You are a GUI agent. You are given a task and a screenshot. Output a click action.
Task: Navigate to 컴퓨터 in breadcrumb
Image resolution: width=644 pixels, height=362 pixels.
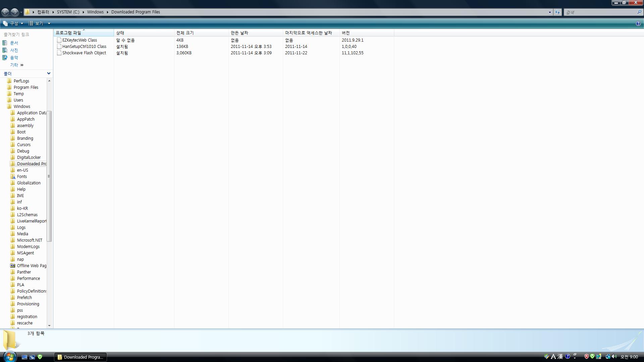point(43,12)
